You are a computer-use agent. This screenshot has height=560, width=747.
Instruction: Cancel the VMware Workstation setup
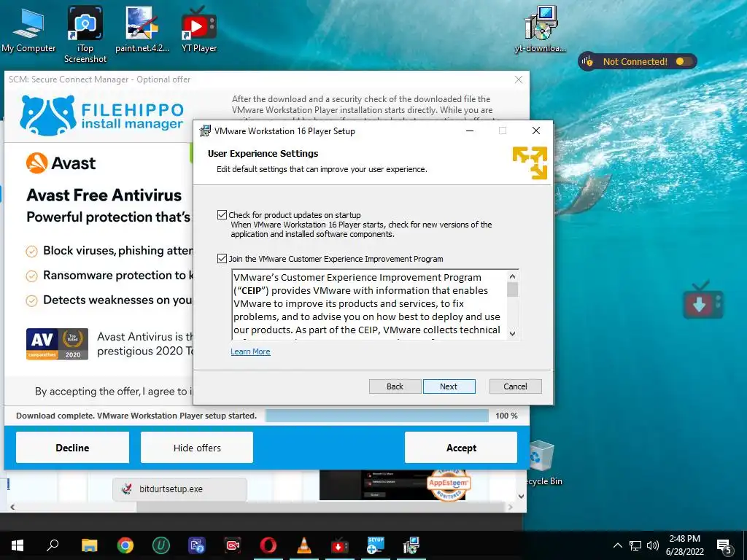coord(515,386)
